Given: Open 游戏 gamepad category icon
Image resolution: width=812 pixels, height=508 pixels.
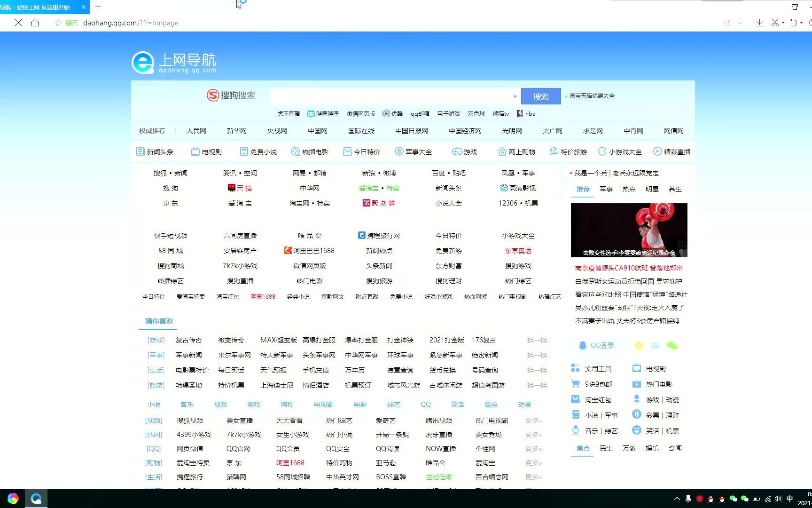Looking at the screenshot, I should 457,151.
